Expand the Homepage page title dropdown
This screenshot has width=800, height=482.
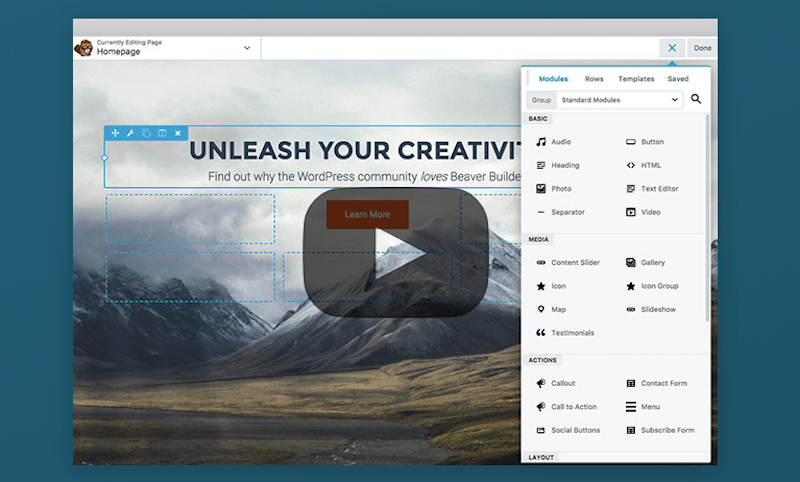click(x=247, y=48)
